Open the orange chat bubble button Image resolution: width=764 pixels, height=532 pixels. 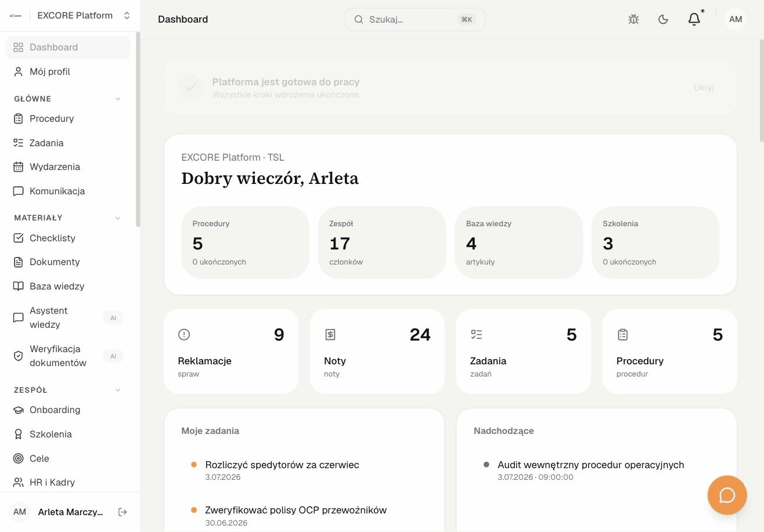(x=727, y=495)
